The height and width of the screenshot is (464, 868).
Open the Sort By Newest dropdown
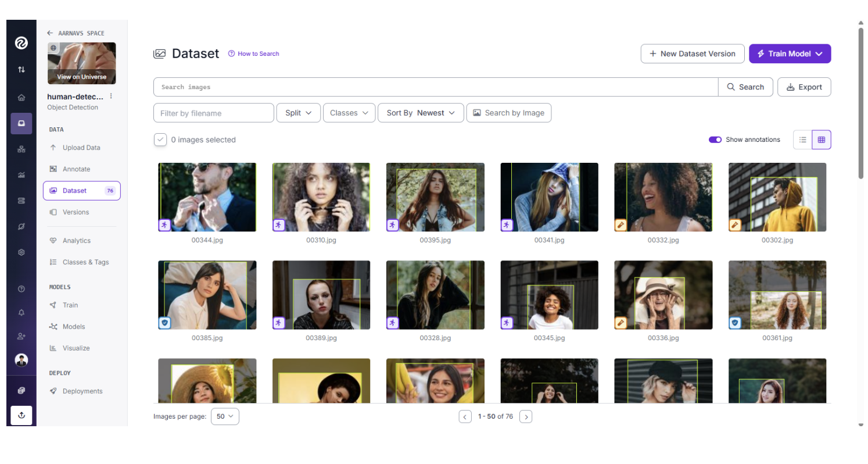coord(421,113)
